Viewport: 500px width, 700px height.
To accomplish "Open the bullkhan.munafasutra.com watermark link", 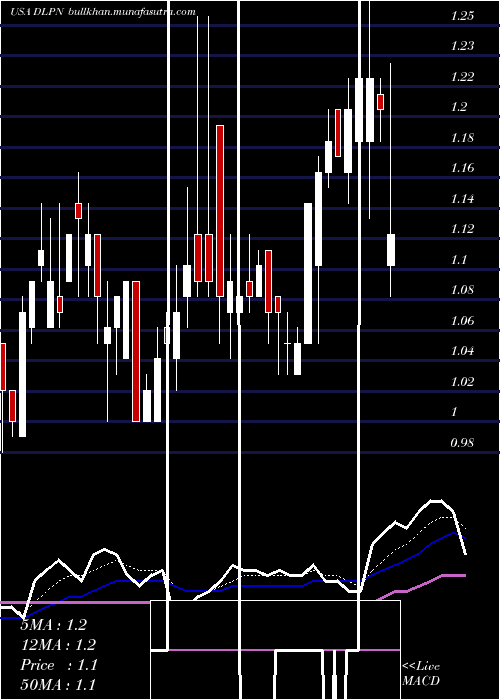I will click(x=132, y=12).
